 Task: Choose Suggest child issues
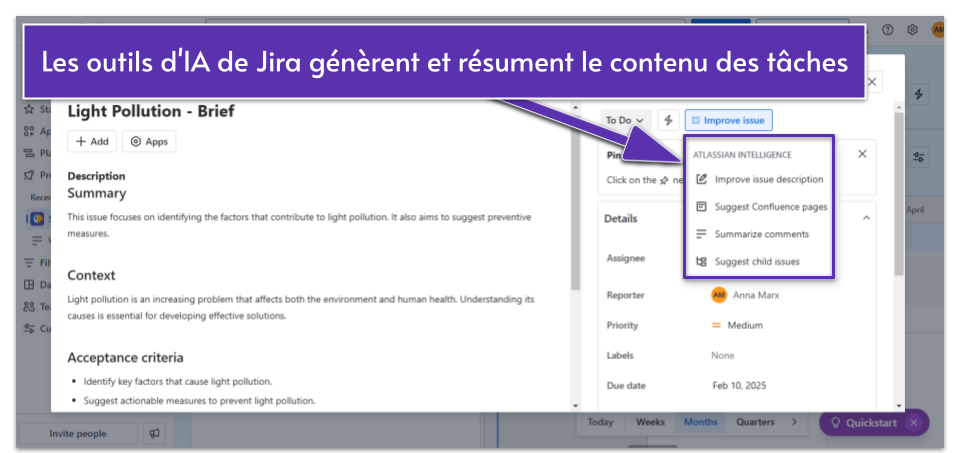click(x=759, y=261)
